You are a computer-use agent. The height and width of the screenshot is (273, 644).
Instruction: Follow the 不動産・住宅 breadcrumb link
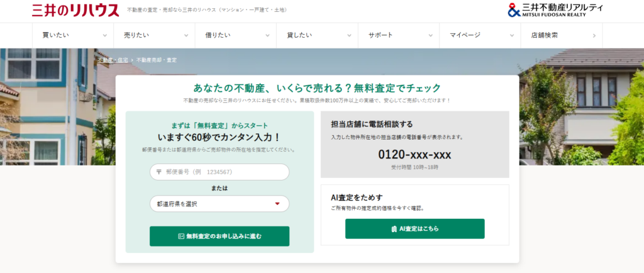click(113, 60)
